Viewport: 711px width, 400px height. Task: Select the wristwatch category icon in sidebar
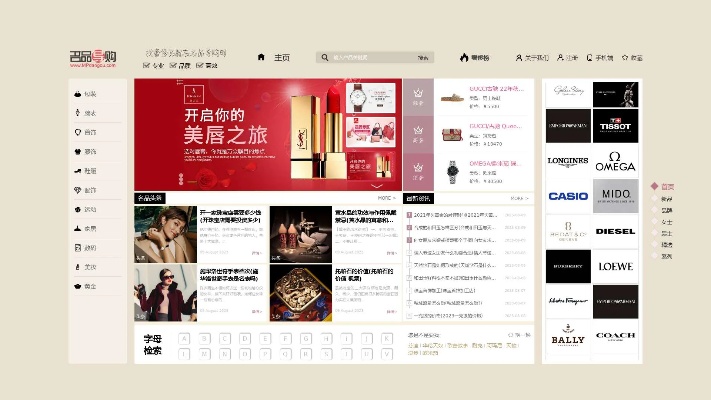tap(78, 113)
